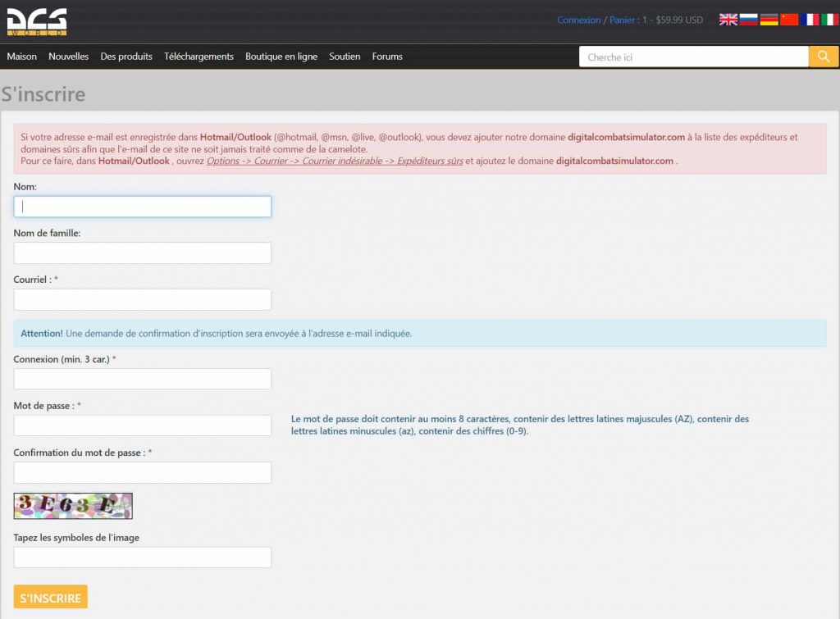The image size is (840, 619).
Task: Open the Boutique en ligne menu
Action: (x=281, y=57)
